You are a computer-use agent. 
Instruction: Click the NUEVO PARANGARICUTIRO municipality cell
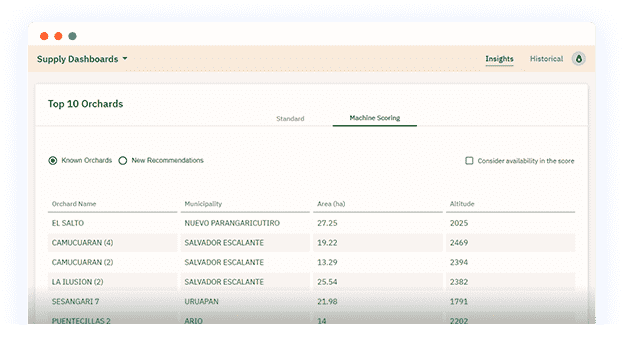pyautogui.click(x=232, y=223)
